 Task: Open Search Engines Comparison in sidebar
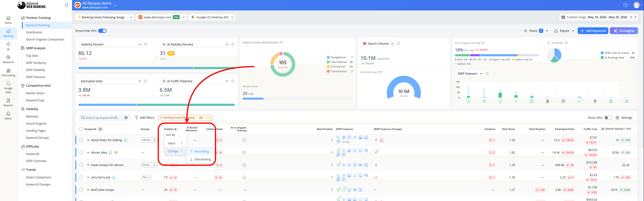tap(45, 40)
